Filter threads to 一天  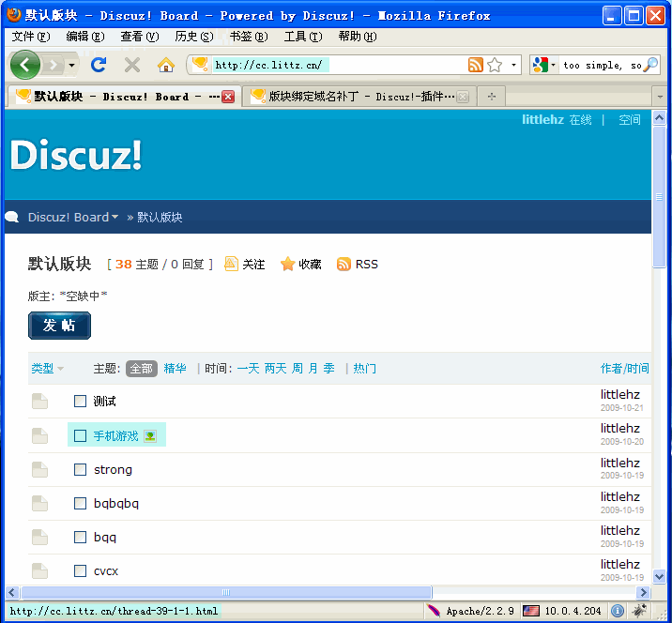248,369
